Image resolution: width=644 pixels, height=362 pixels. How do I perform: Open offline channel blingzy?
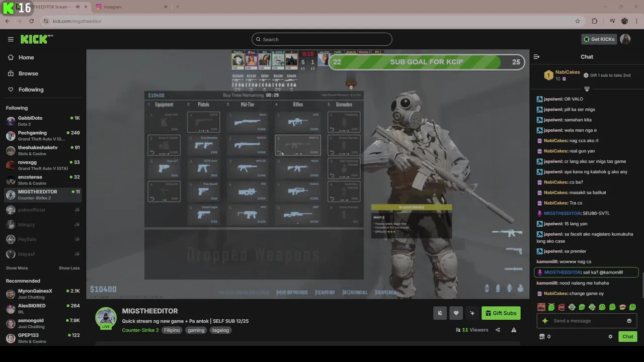[x=43, y=224]
